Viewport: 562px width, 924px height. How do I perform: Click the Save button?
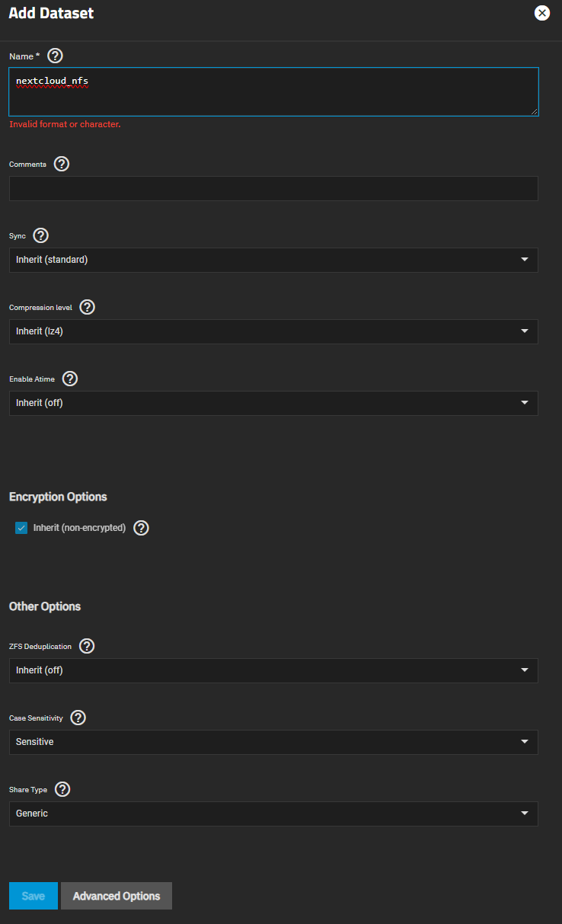coord(33,896)
